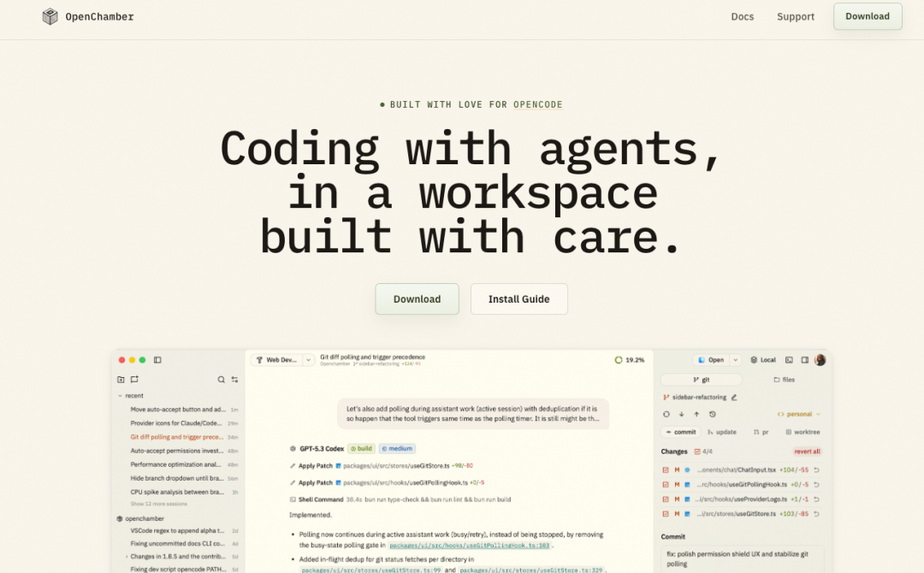Revert useGitPollingHook.ts in Changes via undo icon

816,485
